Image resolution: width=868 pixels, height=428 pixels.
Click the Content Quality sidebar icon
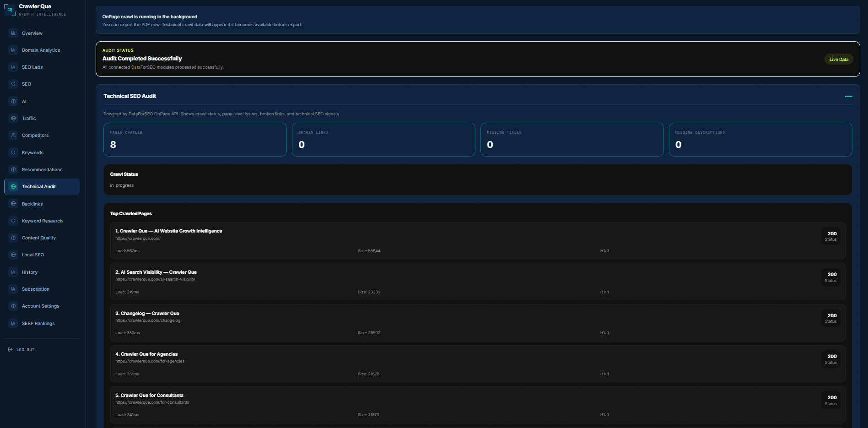13,238
